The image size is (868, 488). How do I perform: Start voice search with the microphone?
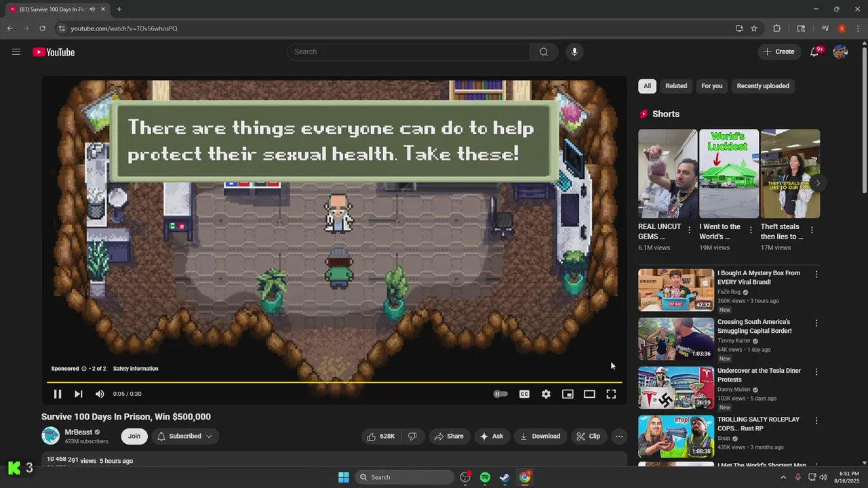click(574, 52)
